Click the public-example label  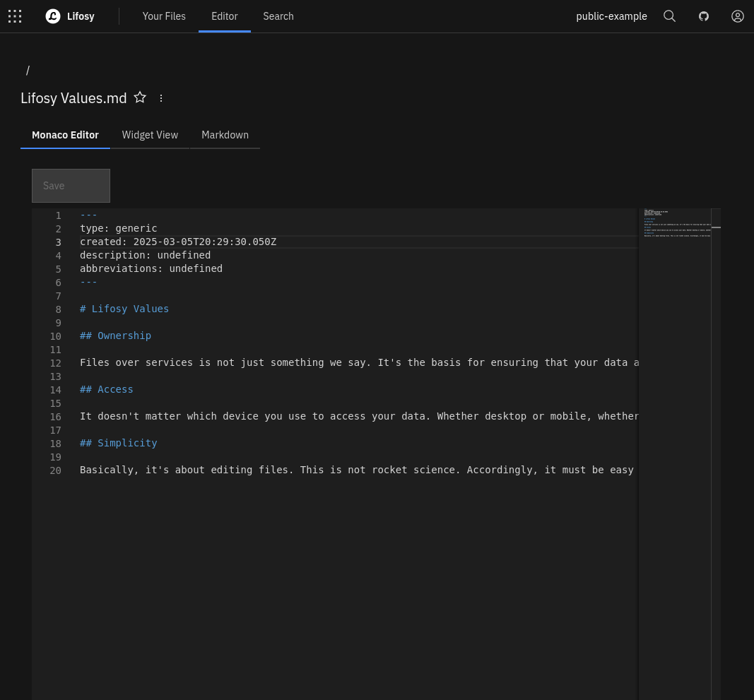pyautogui.click(x=611, y=16)
